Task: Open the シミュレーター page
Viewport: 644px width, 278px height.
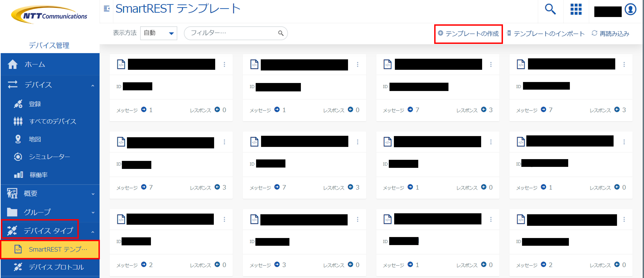Action: point(50,157)
